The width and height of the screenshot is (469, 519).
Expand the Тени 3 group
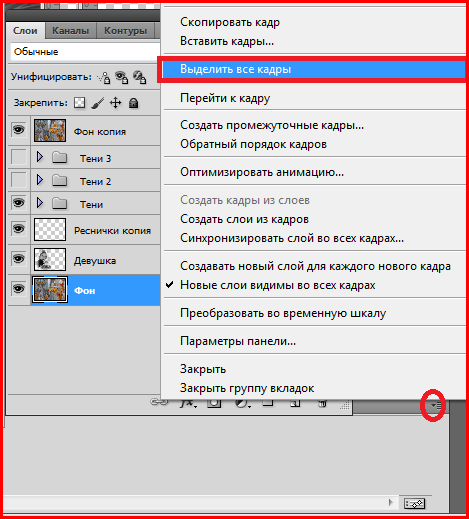(x=40, y=157)
